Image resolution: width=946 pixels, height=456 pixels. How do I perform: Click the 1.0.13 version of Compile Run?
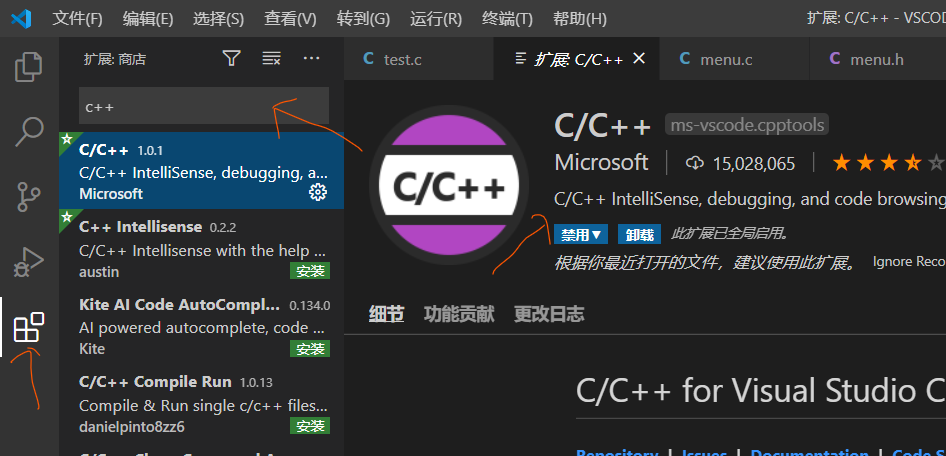(x=256, y=382)
